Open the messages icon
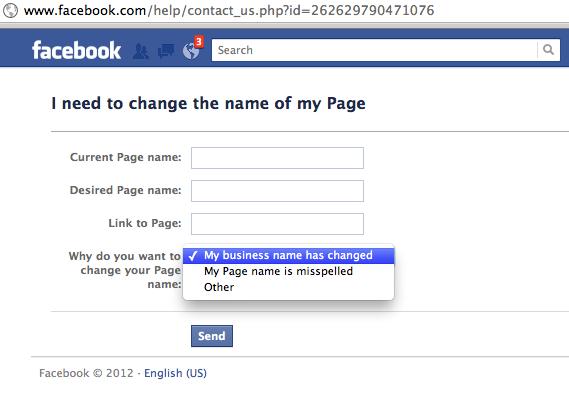 (166, 51)
